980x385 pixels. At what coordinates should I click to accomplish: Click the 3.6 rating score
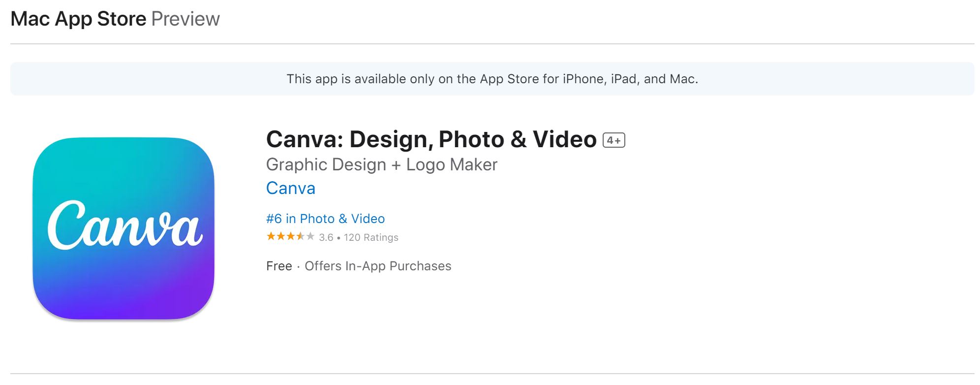(x=326, y=237)
